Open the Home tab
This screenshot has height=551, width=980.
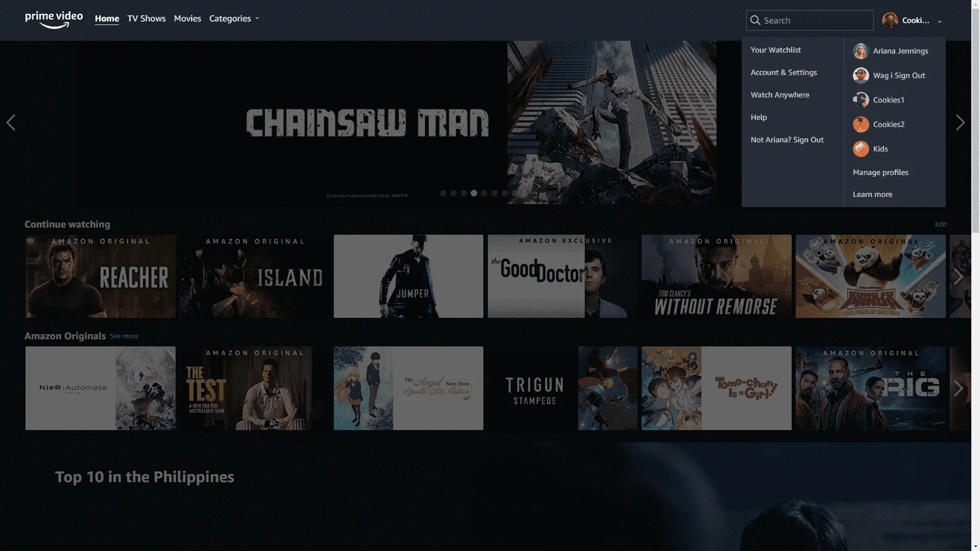[x=107, y=18]
